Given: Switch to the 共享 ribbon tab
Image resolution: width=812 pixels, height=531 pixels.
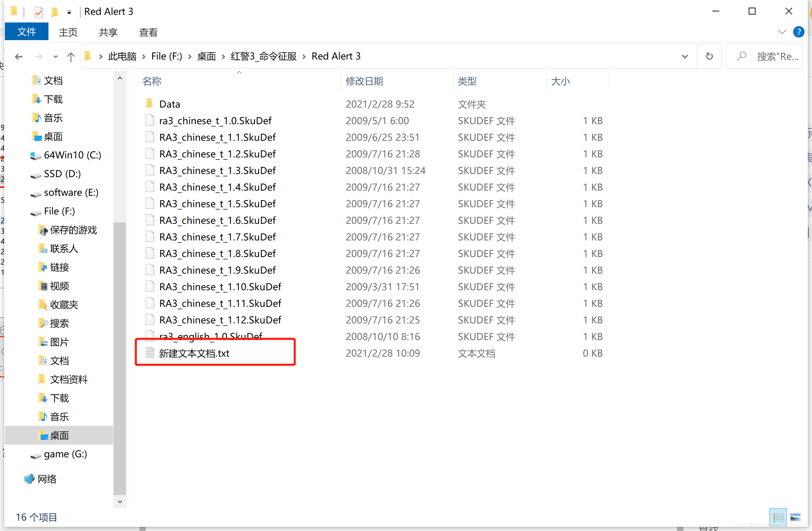Looking at the screenshot, I should click(x=108, y=32).
